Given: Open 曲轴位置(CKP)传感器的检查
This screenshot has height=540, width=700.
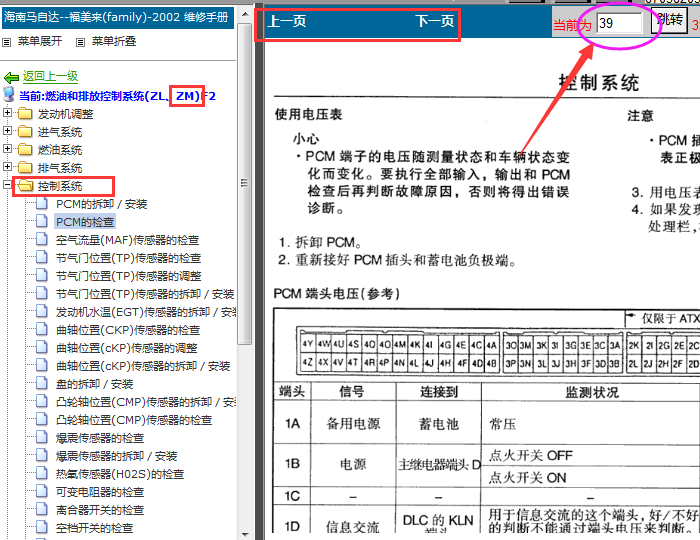Looking at the screenshot, I should click(128, 330).
